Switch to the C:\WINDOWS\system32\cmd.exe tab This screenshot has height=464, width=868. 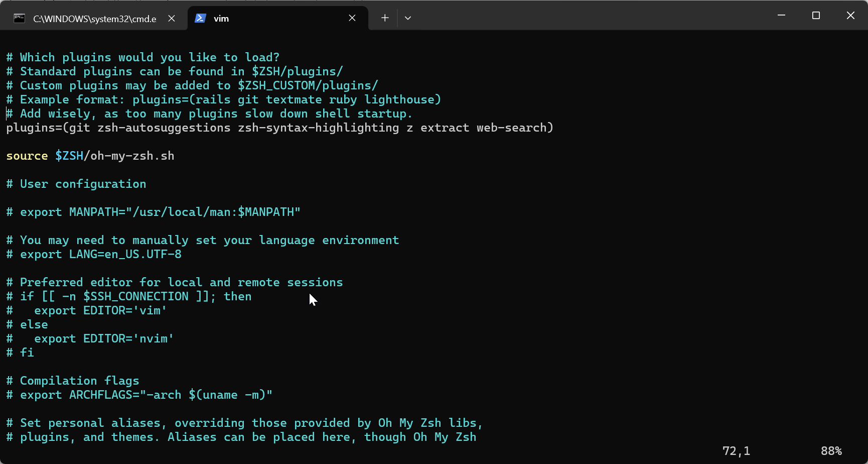pyautogui.click(x=94, y=19)
